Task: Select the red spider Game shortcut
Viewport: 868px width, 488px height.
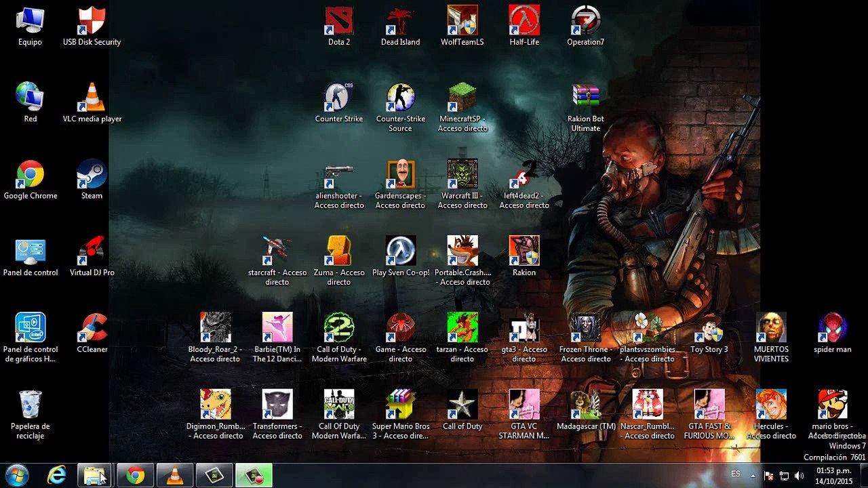Action: [401, 338]
